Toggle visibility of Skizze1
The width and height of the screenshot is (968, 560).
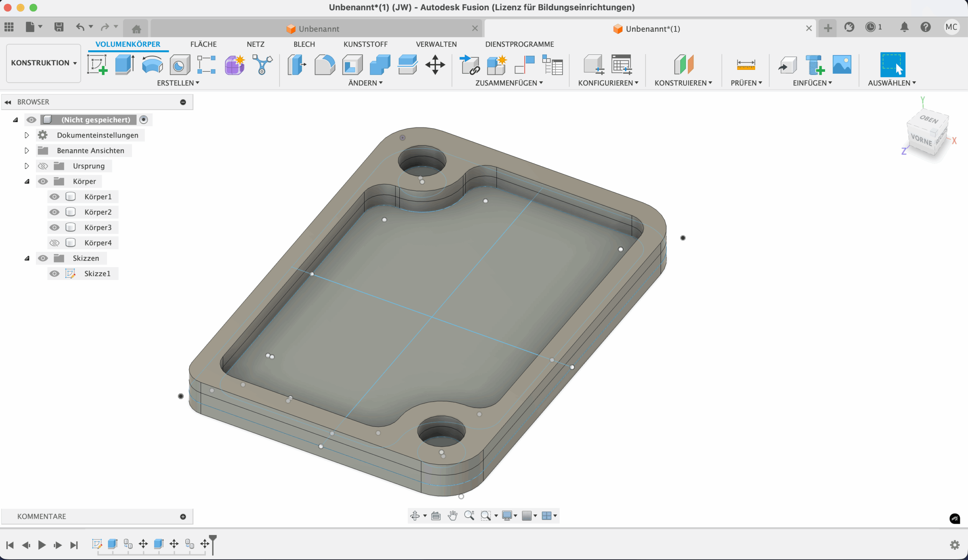pyautogui.click(x=54, y=274)
